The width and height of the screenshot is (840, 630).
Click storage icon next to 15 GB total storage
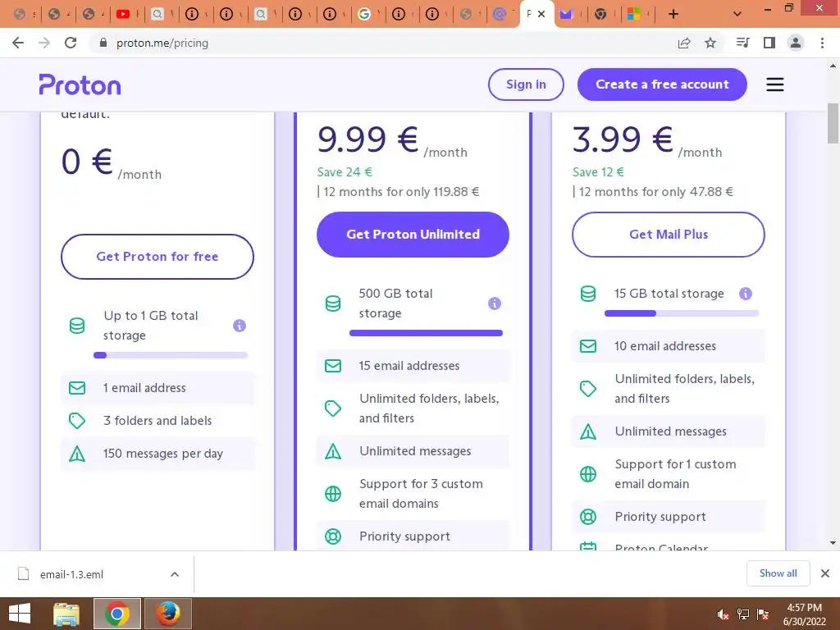pyautogui.click(x=587, y=294)
